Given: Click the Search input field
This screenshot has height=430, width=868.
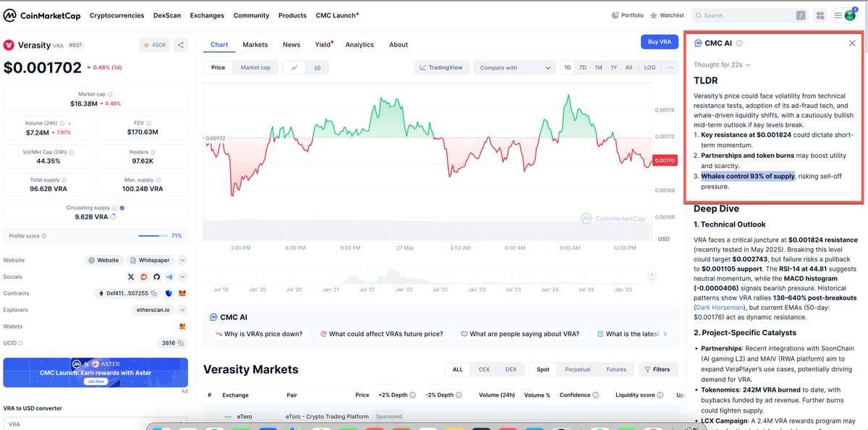Looking at the screenshot, I should (750, 14).
